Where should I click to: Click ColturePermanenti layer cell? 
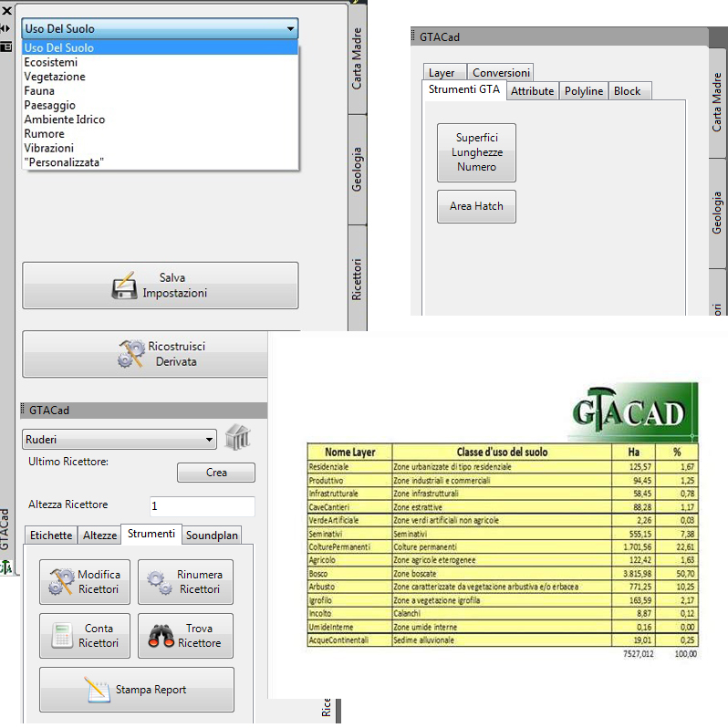click(x=350, y=547)
